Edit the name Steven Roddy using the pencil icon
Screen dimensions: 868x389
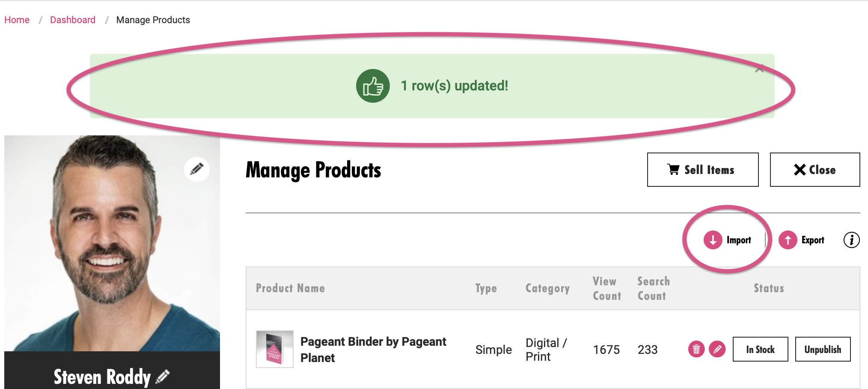(x=163, y=377)
